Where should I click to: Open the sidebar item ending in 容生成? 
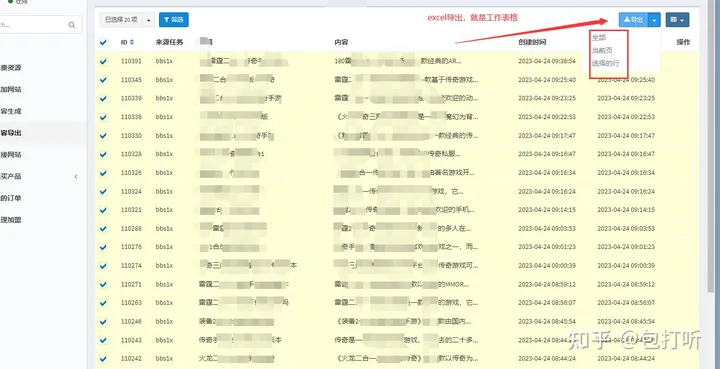(x=11, y=111)
